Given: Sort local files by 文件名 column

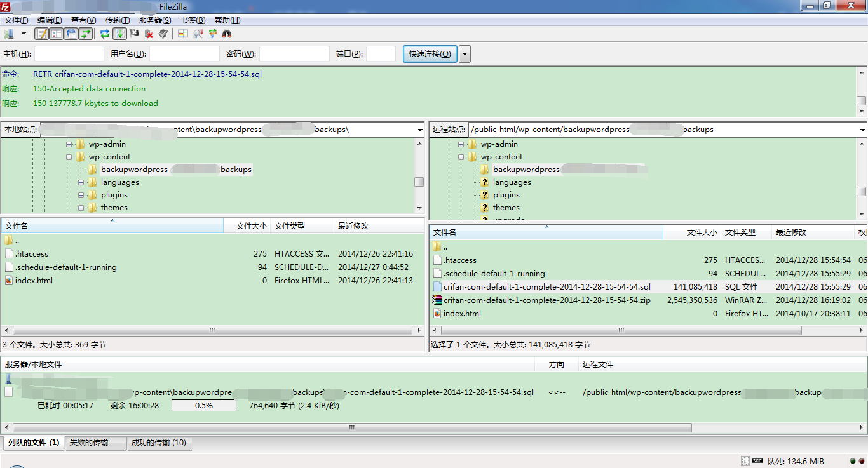Looking at the screenshot, I should pyautogui.click(x=112, y=226).
